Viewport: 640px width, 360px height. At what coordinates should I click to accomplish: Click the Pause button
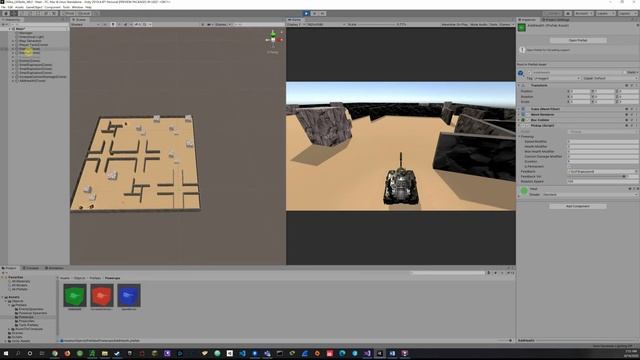coord(314,13)
